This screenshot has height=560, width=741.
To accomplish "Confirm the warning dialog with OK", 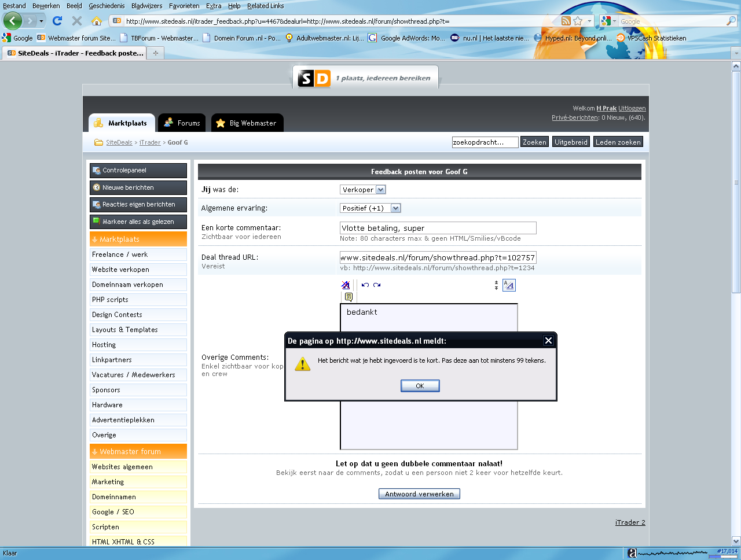I will [x=420, y=386].
